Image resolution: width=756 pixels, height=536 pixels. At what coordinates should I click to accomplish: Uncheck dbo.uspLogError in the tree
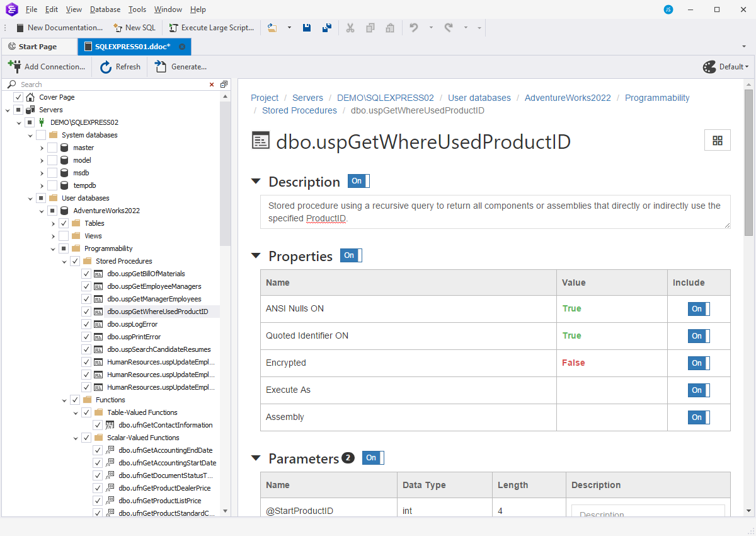pos(86,323)
